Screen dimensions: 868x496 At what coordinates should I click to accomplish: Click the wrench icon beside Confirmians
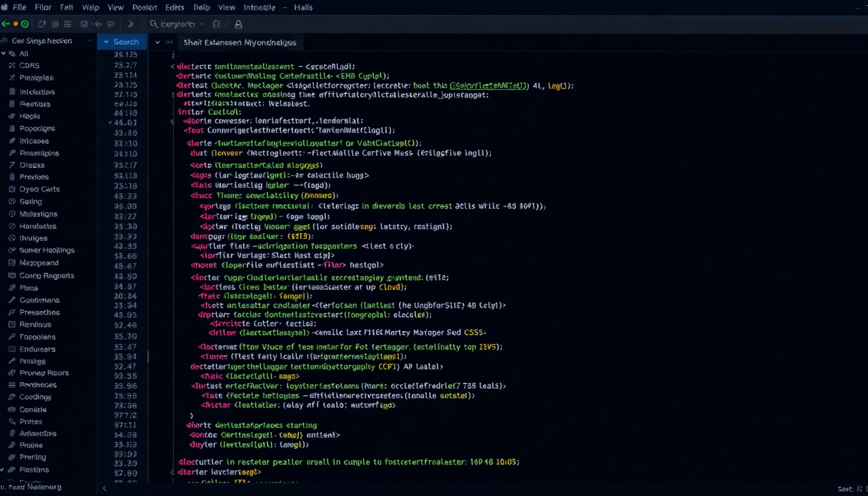(12, 300)
